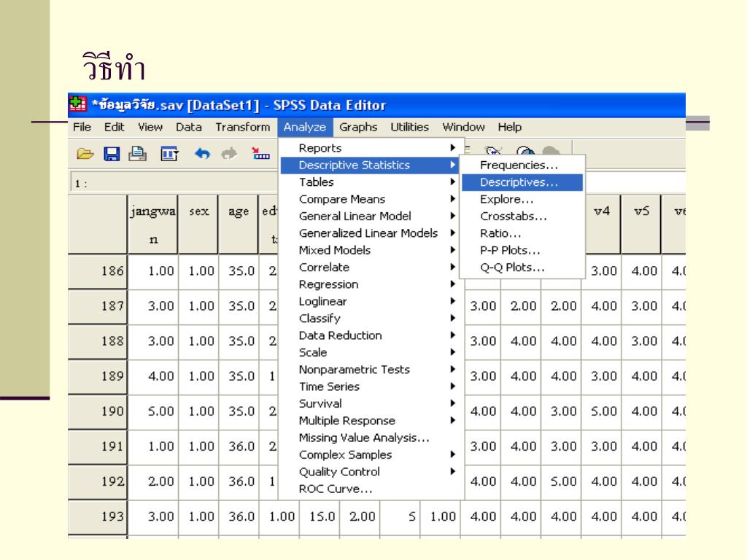Choose Data Reduction from the Analyze menu
Viewport: 747px width, 560px height.
[369, 335]
